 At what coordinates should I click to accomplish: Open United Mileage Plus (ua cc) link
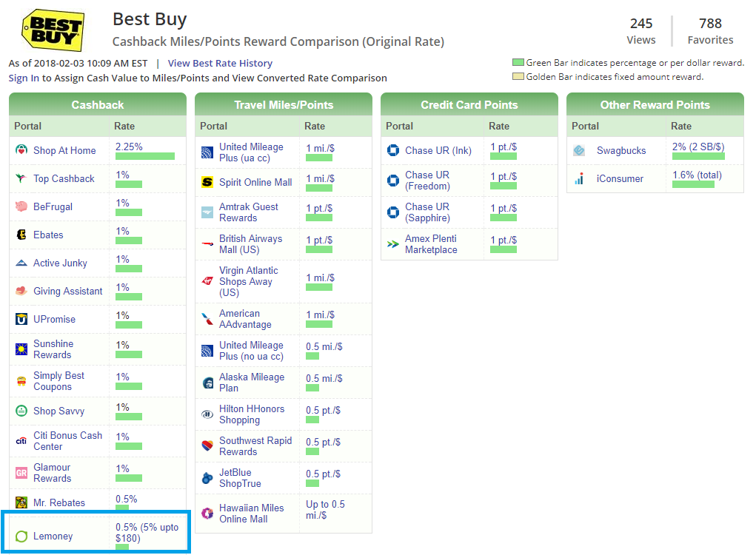tap(251, 152)
